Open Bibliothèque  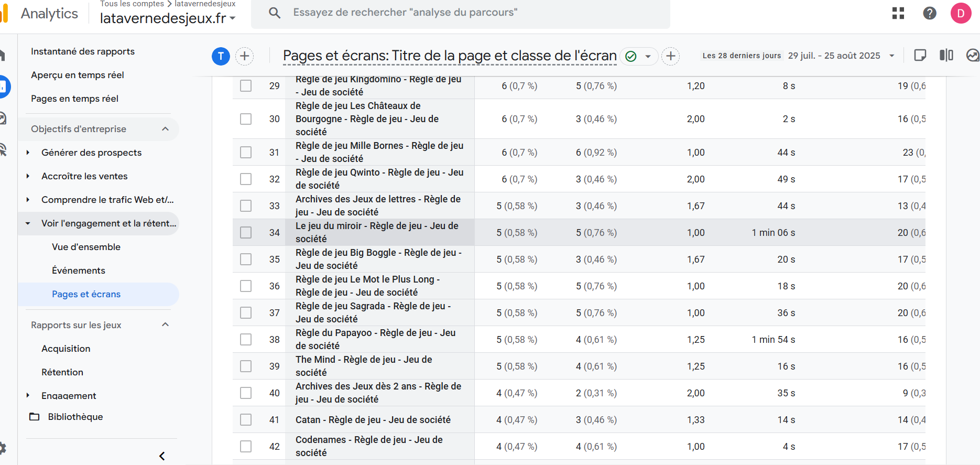[75, 417]
